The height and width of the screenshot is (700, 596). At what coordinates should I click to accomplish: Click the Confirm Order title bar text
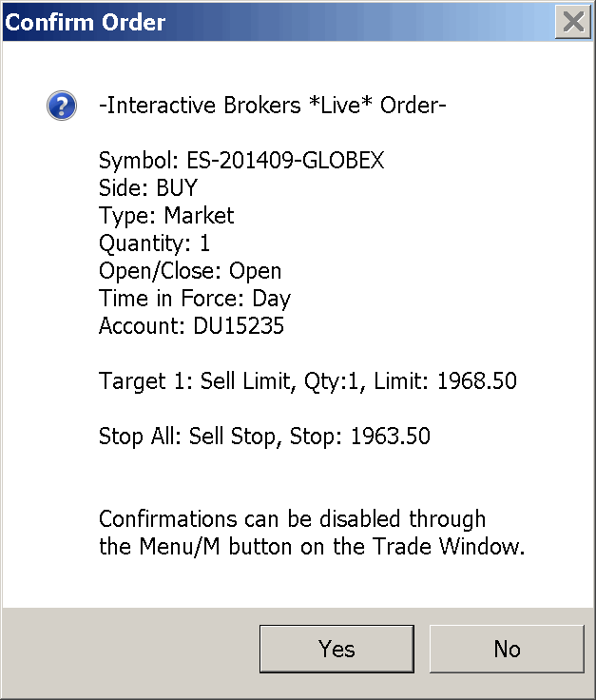pyautogui.click(x=86, y=22)
